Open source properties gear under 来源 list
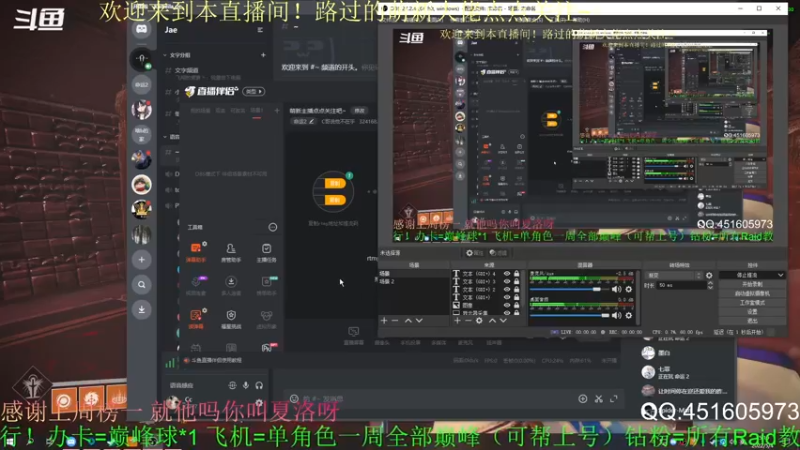The width and height of the screenshot is (800, 450). click(479, 320)
